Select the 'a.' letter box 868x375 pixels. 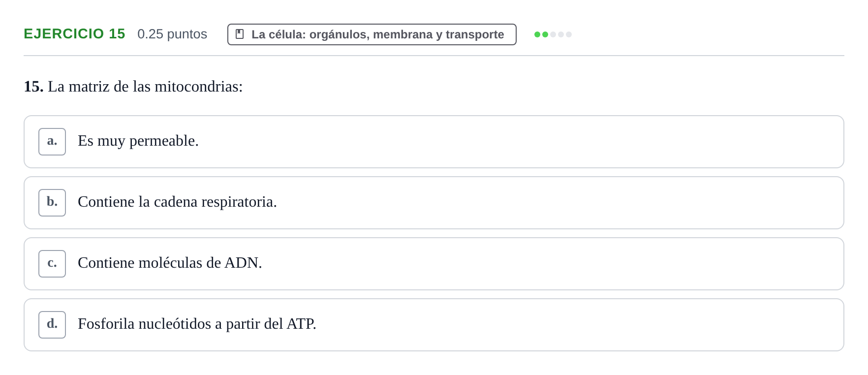tap(52, 142)
